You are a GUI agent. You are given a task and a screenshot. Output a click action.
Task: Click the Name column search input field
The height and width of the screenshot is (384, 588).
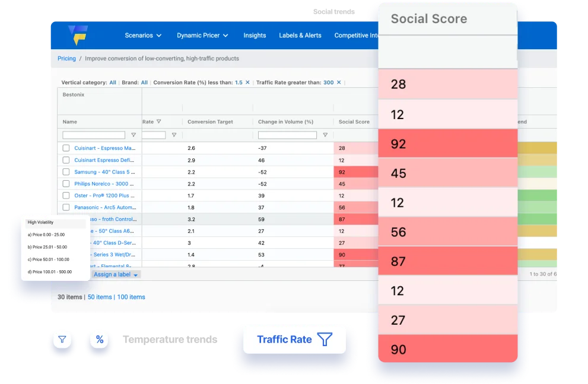coord(94,135)
